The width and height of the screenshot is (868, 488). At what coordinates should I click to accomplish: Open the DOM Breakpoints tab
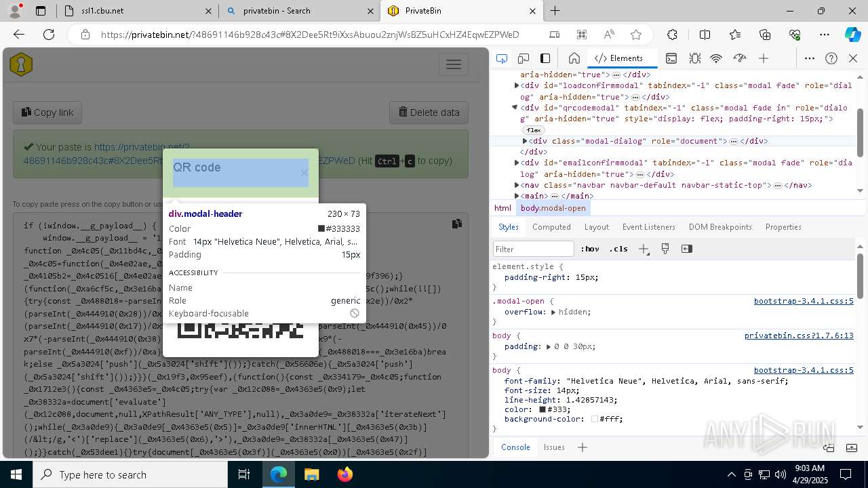720,227
